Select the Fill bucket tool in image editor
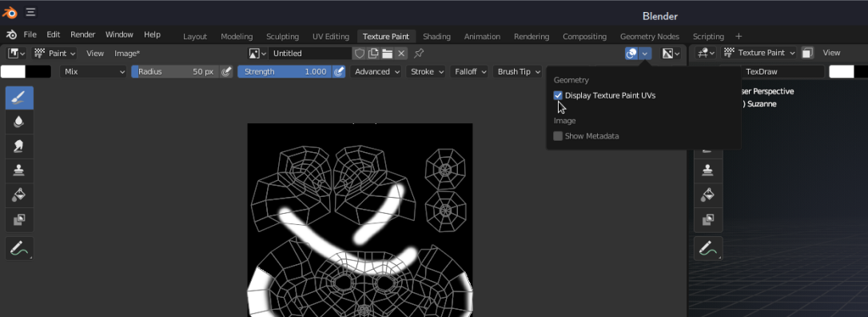This screenshot has width=868, height=317. [x=19, y=195]
